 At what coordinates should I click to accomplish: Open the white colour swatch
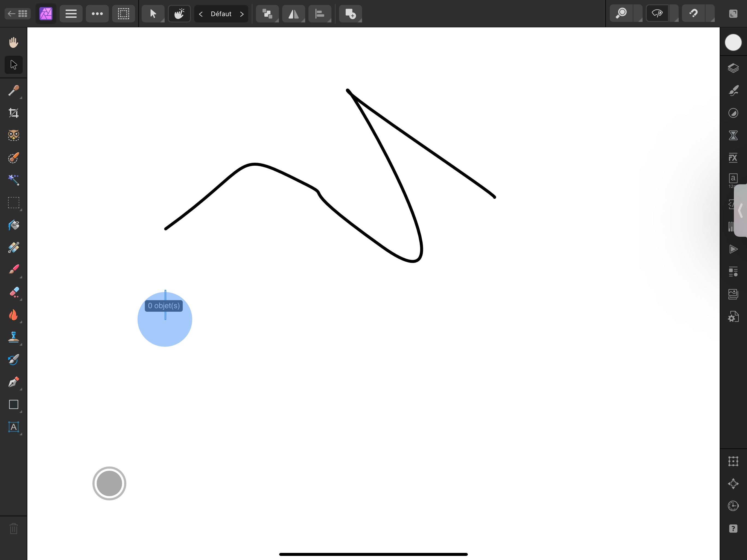pos(733,43)
